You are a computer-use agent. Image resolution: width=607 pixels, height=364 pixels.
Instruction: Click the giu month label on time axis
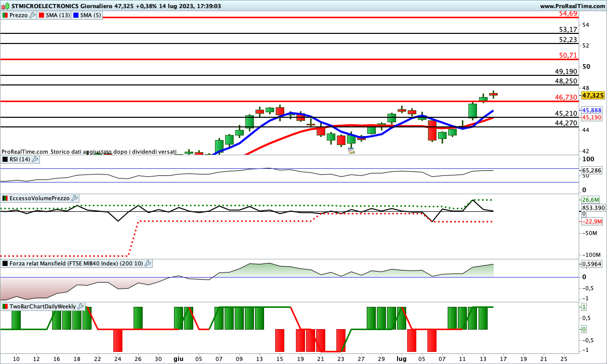coord(178,358)
